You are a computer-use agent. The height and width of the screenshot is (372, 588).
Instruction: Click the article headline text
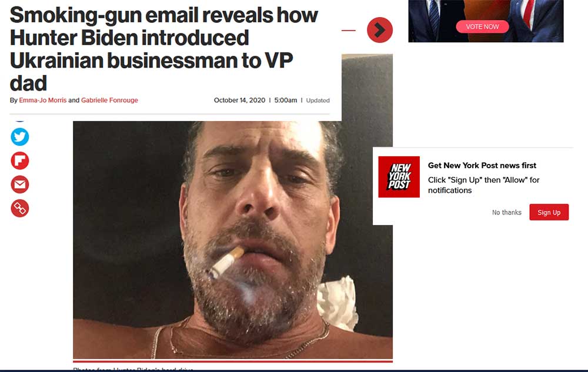163,49
